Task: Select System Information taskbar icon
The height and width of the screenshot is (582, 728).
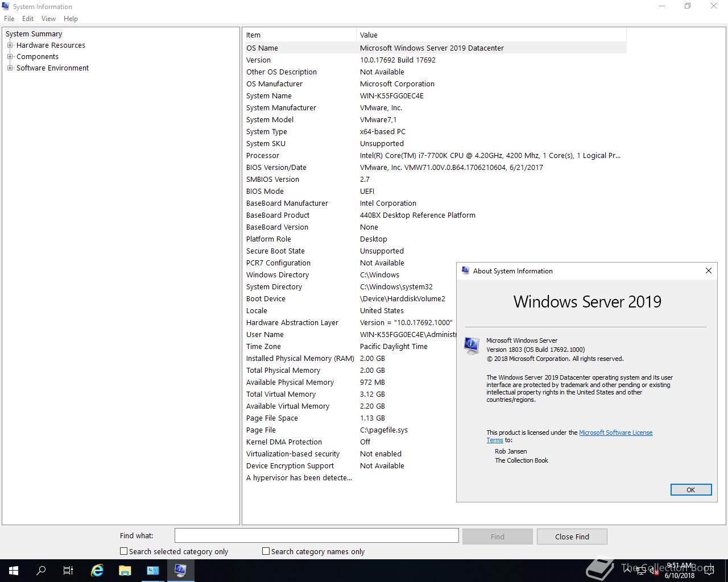Action: tap(181, 570)
